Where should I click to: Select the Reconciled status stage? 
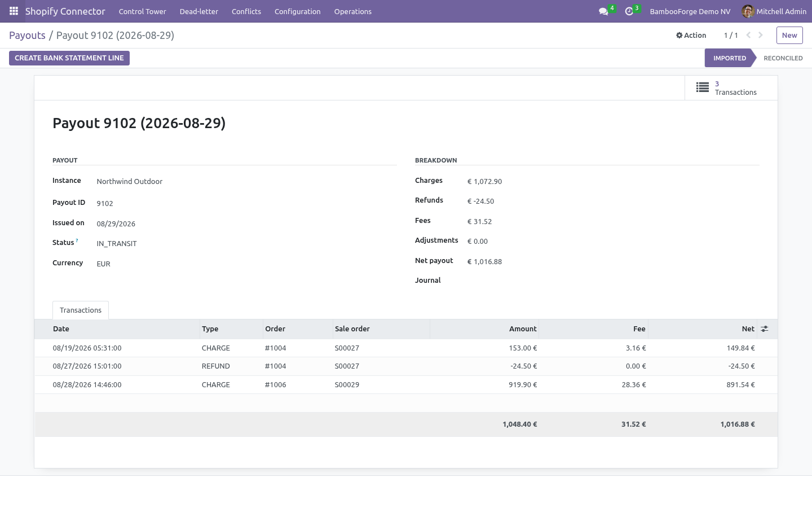coord(783,58)
